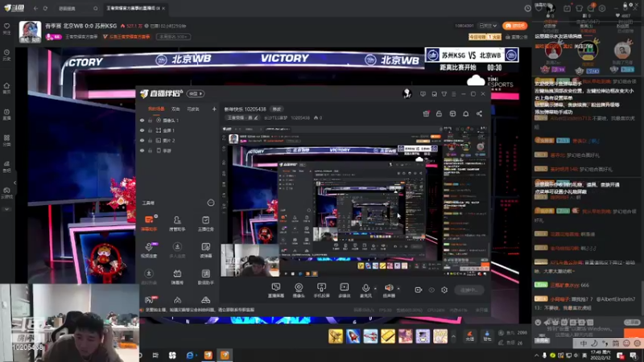Toggle the preview eye icon in bottom controls
Viewport: 644px width, 362px height.
coord(431,290)
